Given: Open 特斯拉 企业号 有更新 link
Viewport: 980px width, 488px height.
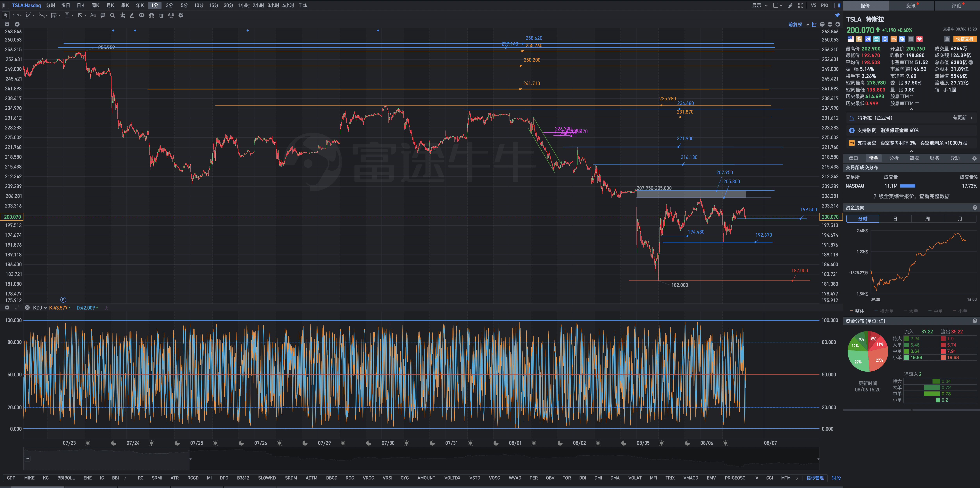Looking at the screenshot, I should tap(911, 118).
